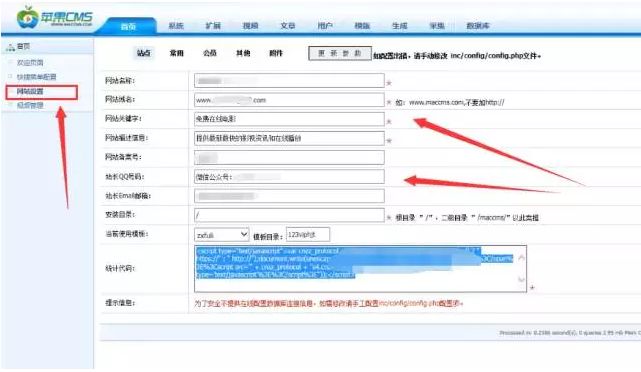641x372 pixels.
Task: Open the 数据库 navigation tab
Action: click(x=478, y=26)
